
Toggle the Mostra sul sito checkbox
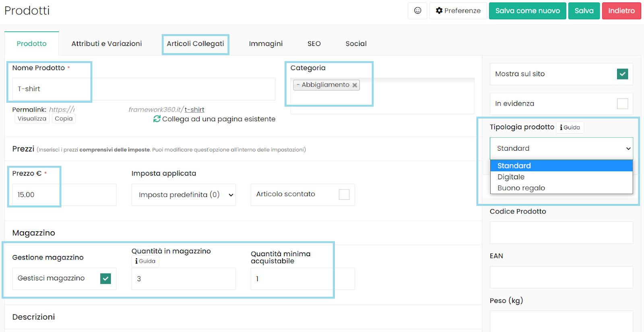click(622, 74)
